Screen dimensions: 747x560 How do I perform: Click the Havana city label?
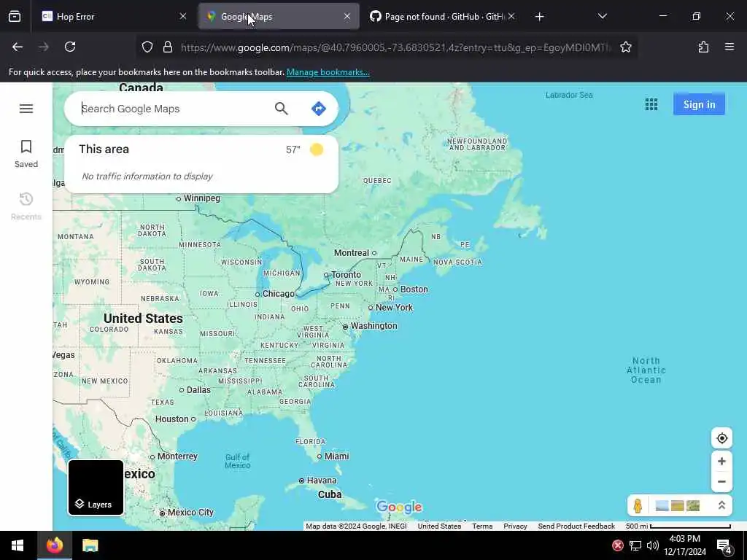[x=322, y=481]
